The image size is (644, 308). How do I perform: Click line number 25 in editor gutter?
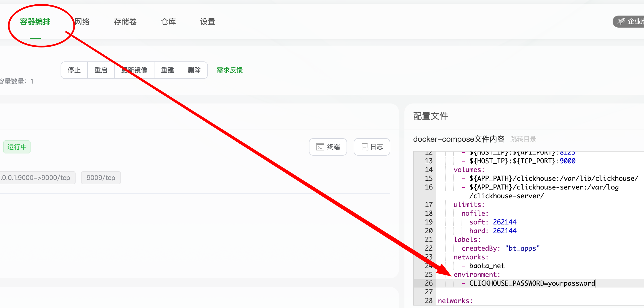(x=429, y=274)
